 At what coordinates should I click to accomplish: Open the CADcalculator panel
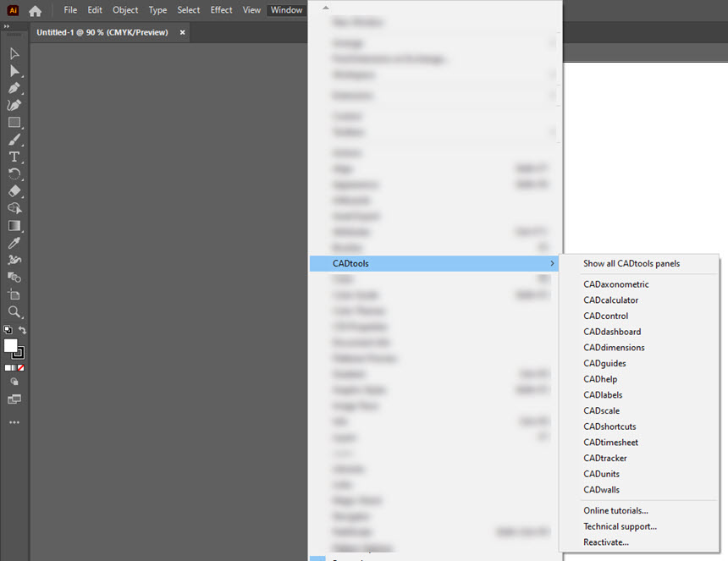click(611, 300)
